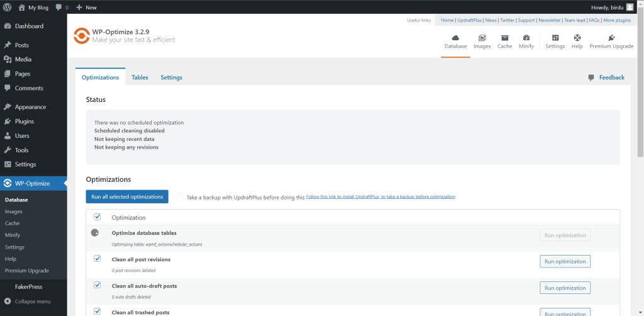
Task: Open FakerPress menu item
Action: pos(29,287)
